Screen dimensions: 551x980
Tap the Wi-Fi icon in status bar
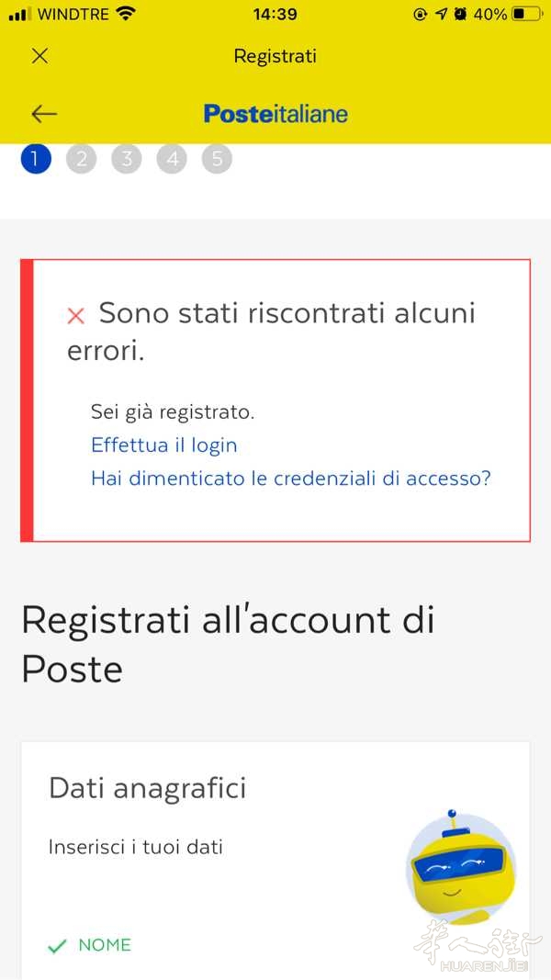click(126, 15)
